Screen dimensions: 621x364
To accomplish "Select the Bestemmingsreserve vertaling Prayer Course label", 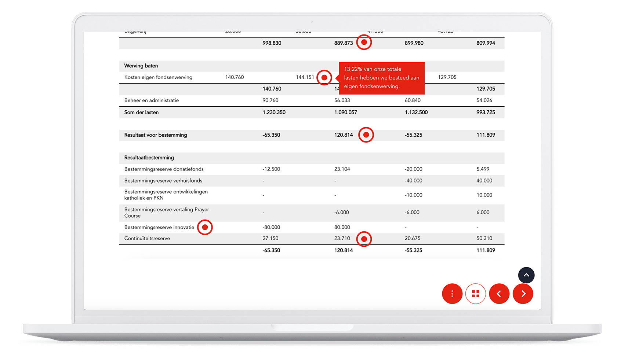I will [x=166, y=213].
